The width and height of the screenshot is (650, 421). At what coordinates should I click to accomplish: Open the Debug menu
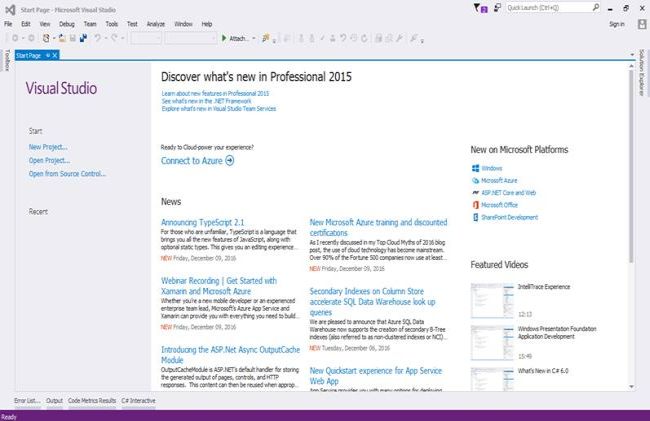67,24
